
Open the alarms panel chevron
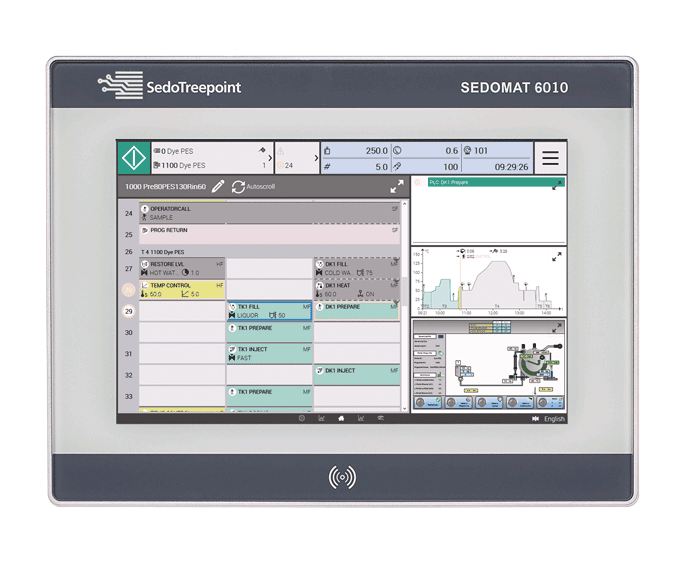316,158
